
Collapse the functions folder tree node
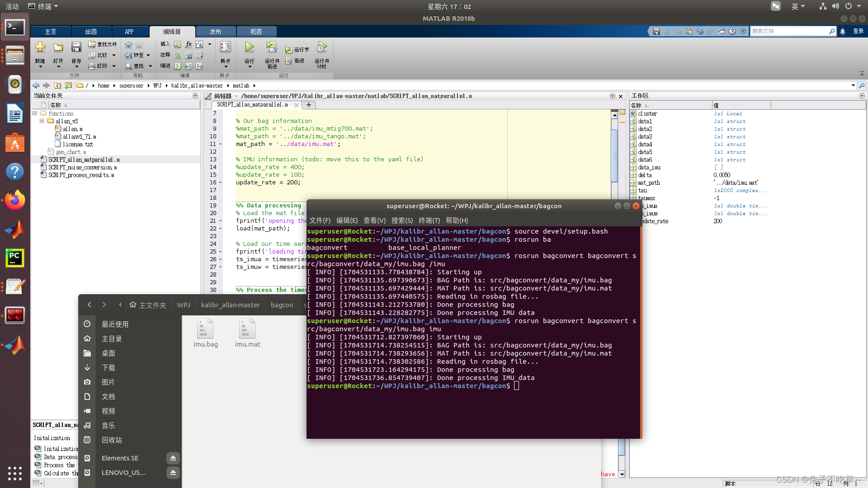(35, 113)
